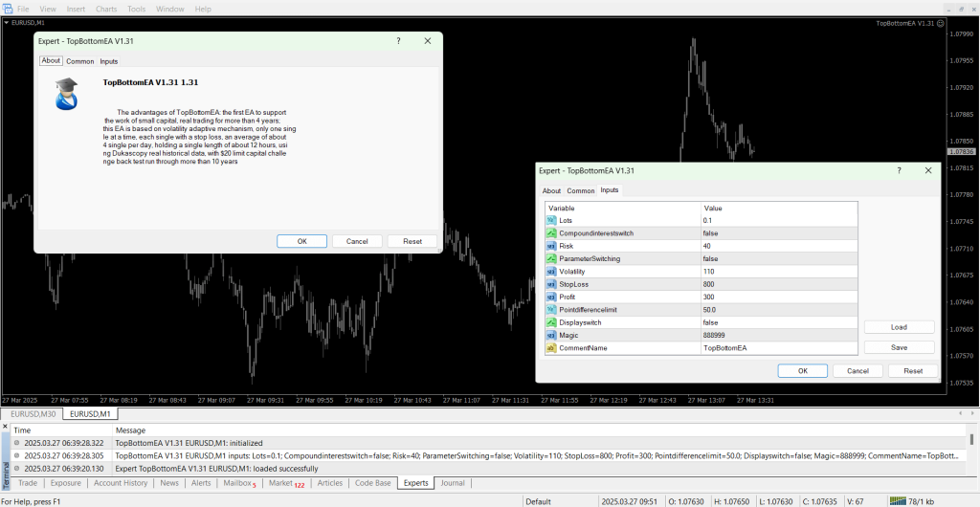Image resolution: width=980 pixels, height=507 pixels.
Task: Click Reset in the Inputs dialog
Action: (x=913, y=371)
